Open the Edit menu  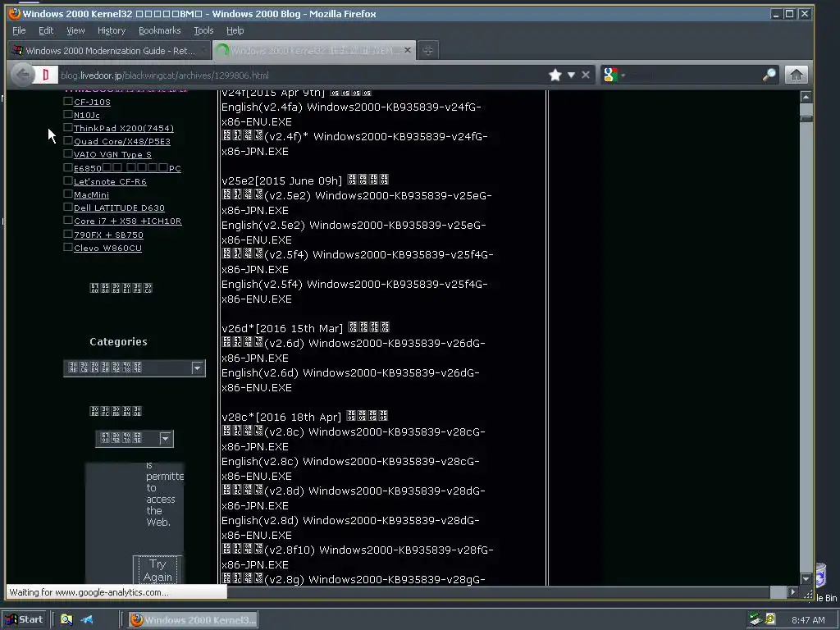click(x=46, y=30)
